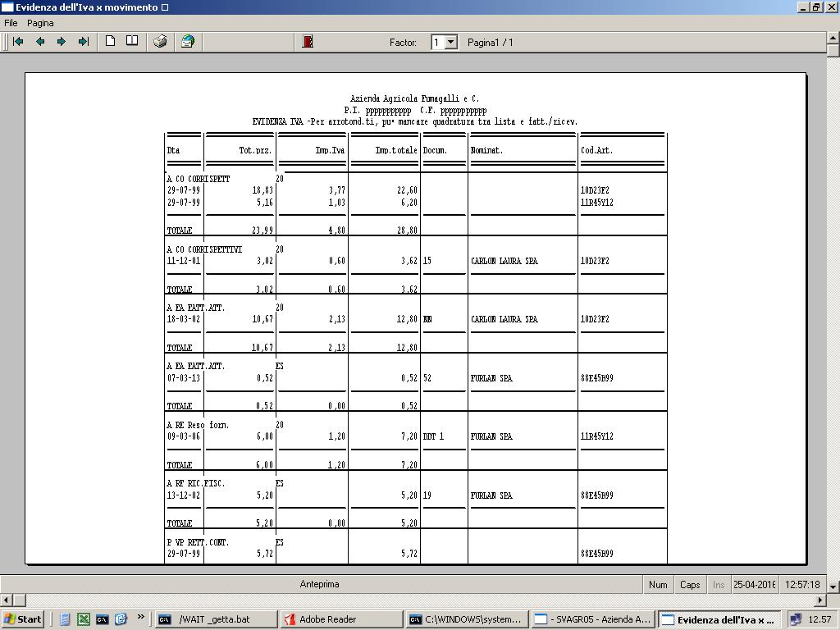
Task: Click CARLON LAURA SPA in the 18-03-02 row
Action: click(x=504, y=319)
